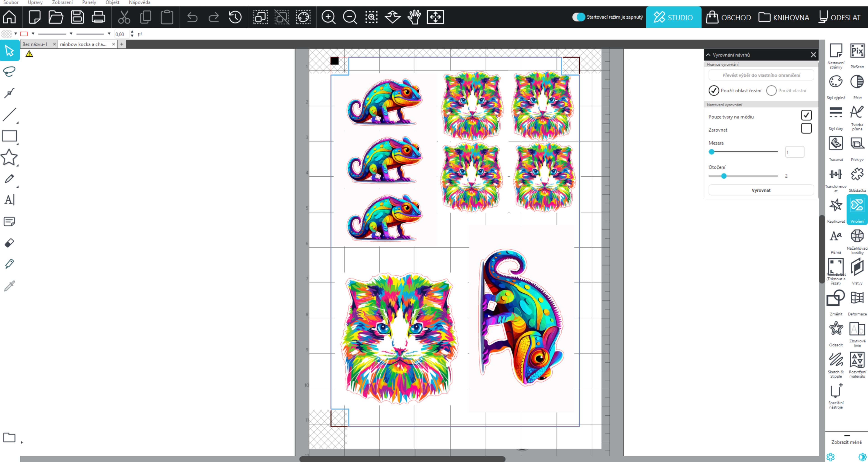
Task: Open the PixScan panel
Action: click(857, 52)
